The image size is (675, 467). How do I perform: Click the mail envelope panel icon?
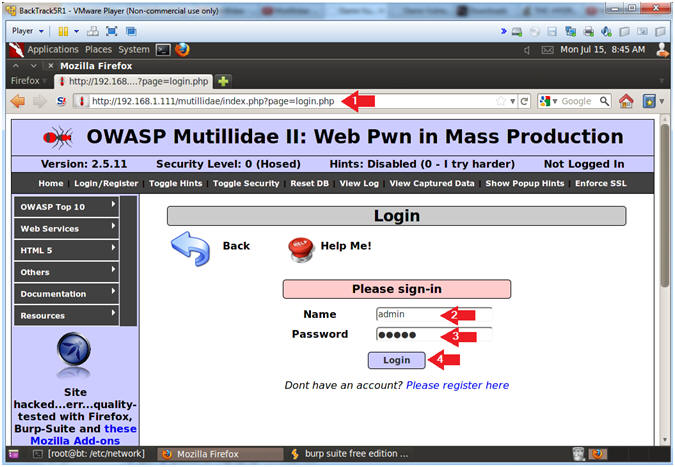click(547, 50)
